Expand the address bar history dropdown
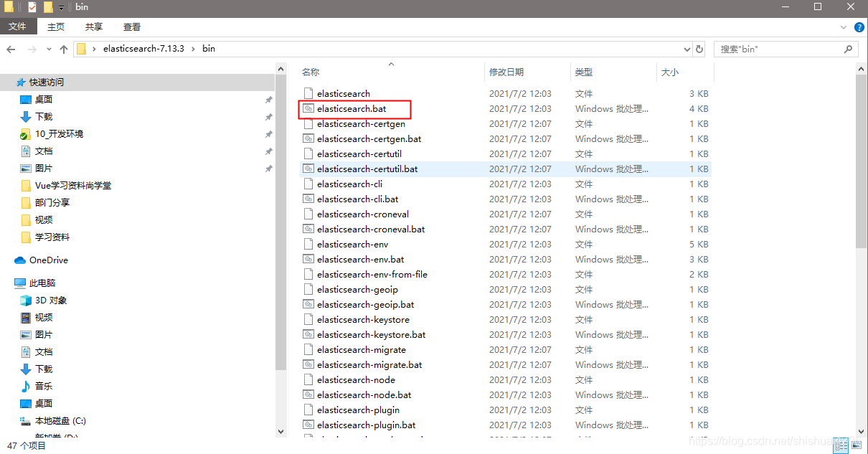The image size is (868, 454). point(687,49)
